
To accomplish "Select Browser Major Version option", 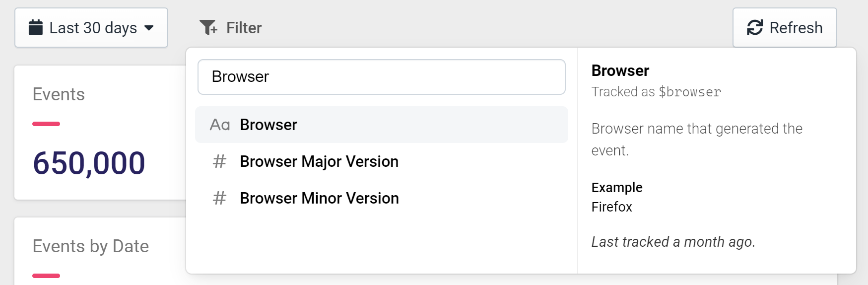I will coord(382,161).
